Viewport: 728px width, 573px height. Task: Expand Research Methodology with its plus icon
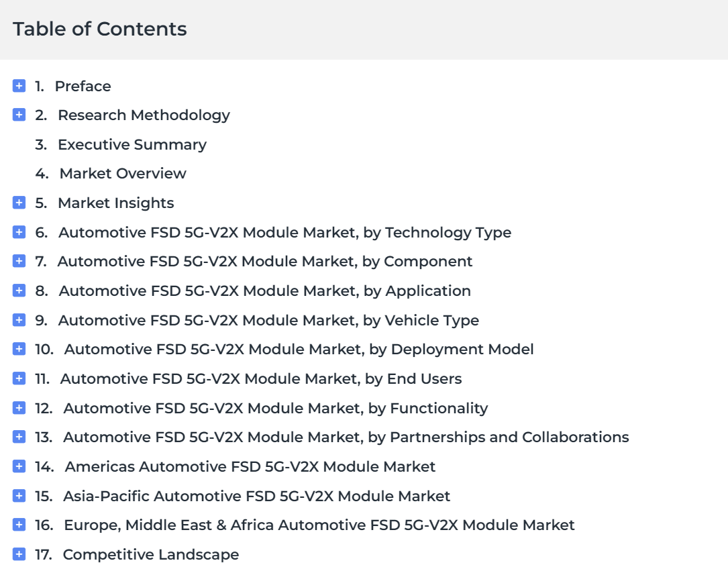[x=19, y=115]
